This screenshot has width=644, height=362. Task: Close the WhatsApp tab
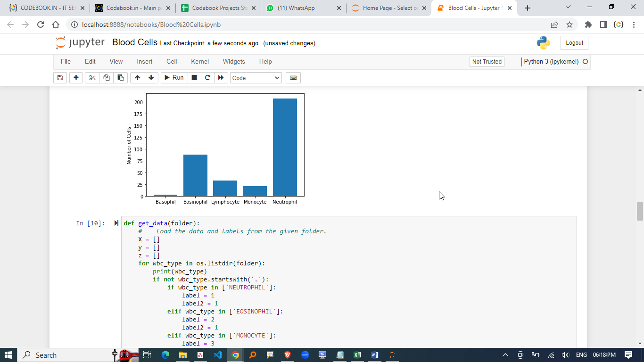coord(339,8)
